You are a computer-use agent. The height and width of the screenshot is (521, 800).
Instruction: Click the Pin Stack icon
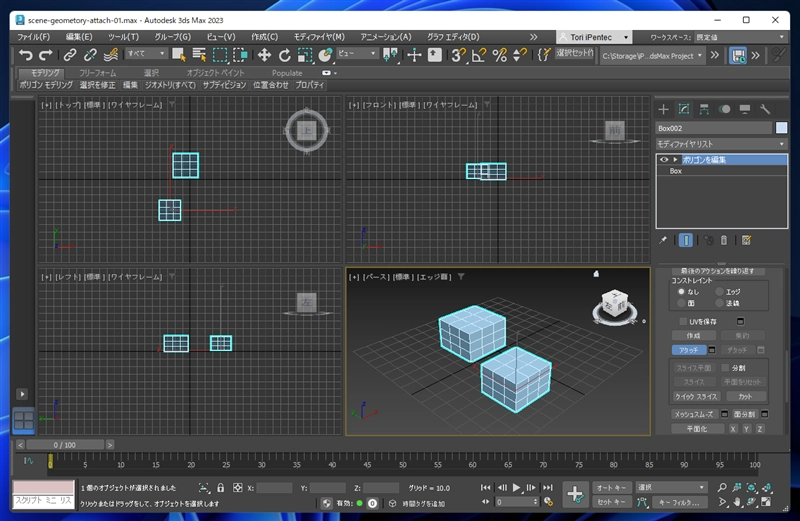pyautogui.click(x=663, y=240)
